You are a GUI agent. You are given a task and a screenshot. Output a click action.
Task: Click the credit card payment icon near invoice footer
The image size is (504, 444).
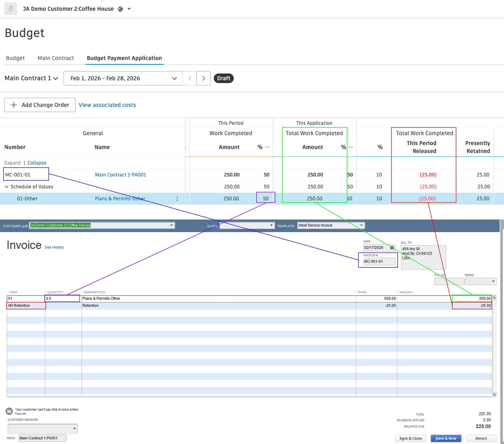pos(9,411)
